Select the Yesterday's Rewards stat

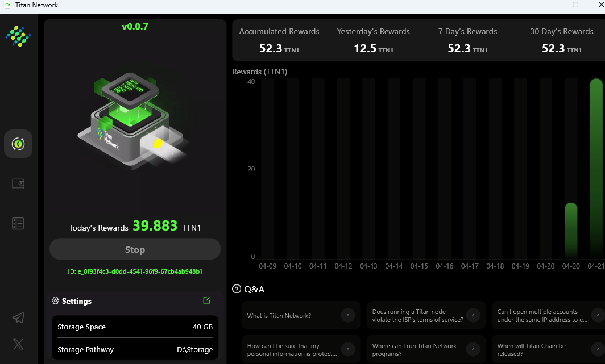click(374, 40)
